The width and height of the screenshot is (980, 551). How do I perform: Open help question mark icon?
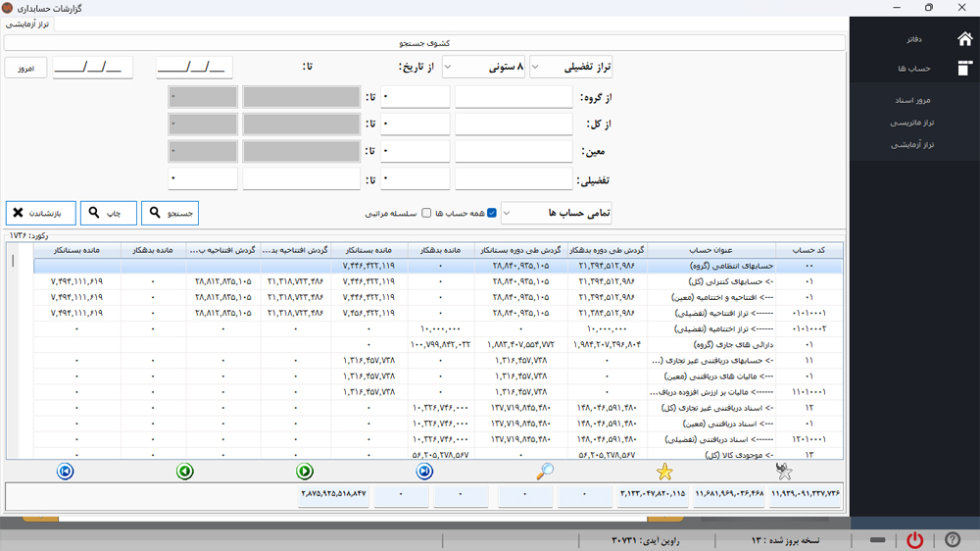tap(952, 540)
